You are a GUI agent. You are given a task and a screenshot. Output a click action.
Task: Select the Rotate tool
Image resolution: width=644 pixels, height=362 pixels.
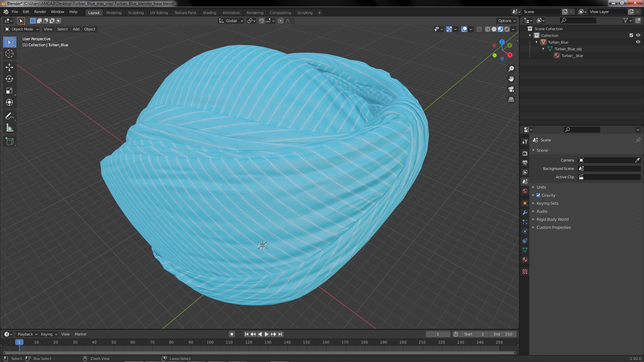click(9, 79)
